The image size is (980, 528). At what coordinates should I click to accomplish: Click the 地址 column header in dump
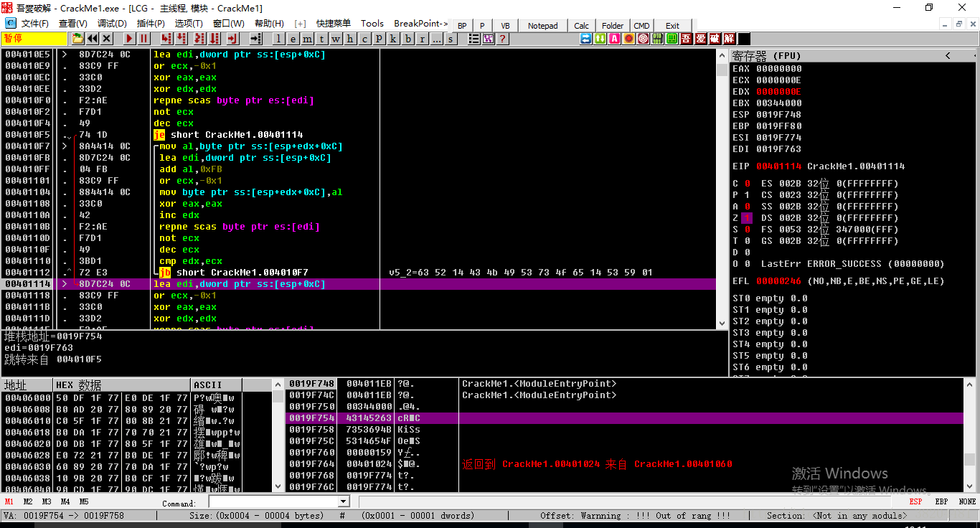pos(27,385)
